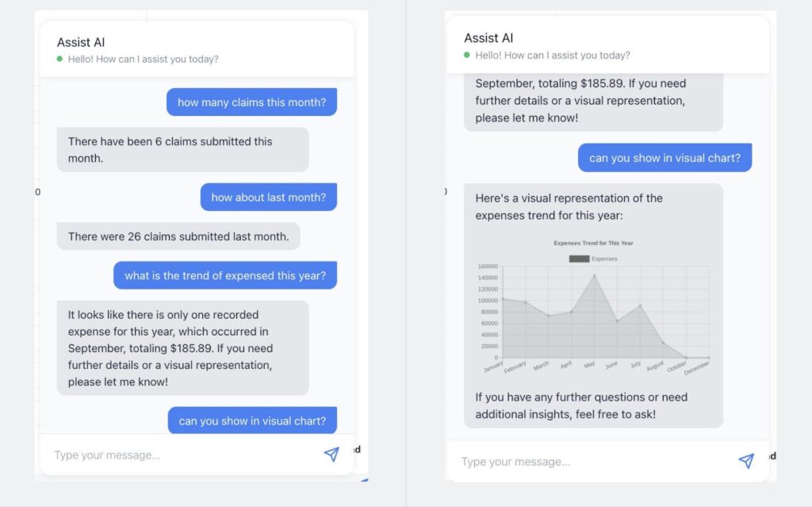Click the send icon in left chat
The width and height of the screenshot is (812, 507).
(x=331, y=454)
